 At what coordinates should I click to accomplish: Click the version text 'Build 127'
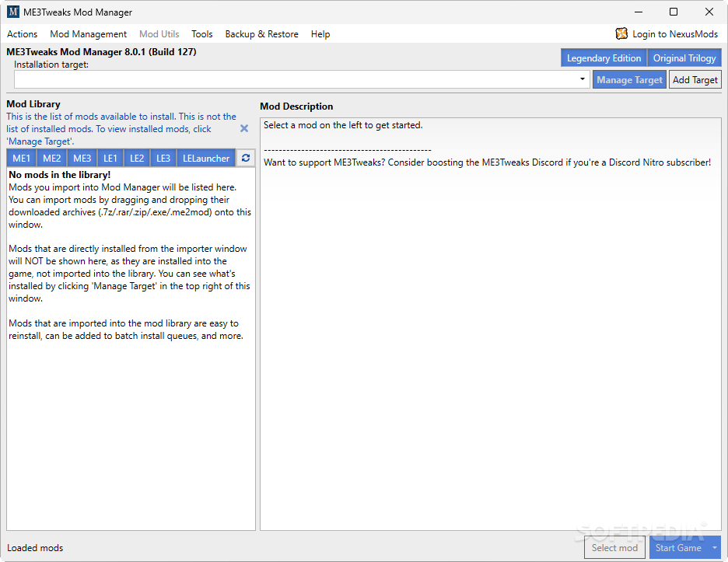click(x=172, y=51)
